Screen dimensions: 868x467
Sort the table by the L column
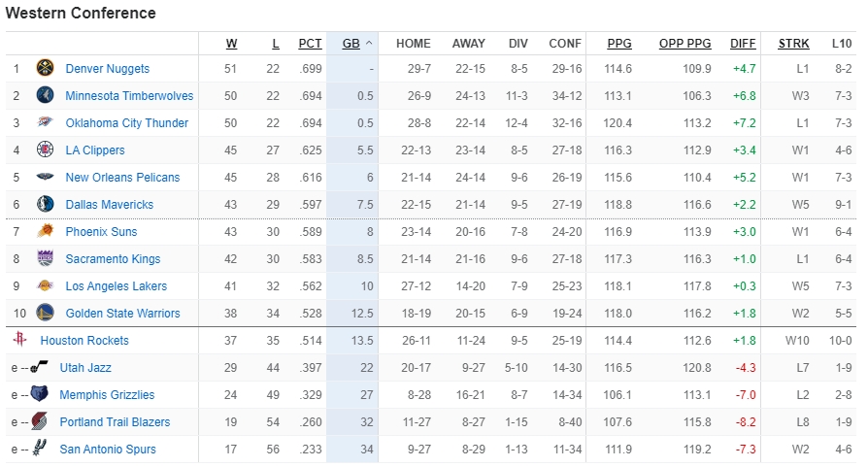point(276,44)
